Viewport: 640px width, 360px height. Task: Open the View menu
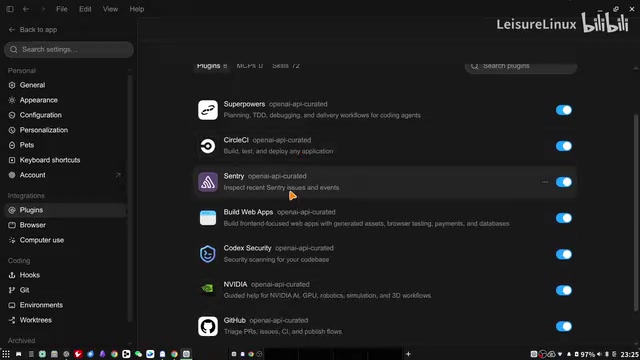click(110, 9)
